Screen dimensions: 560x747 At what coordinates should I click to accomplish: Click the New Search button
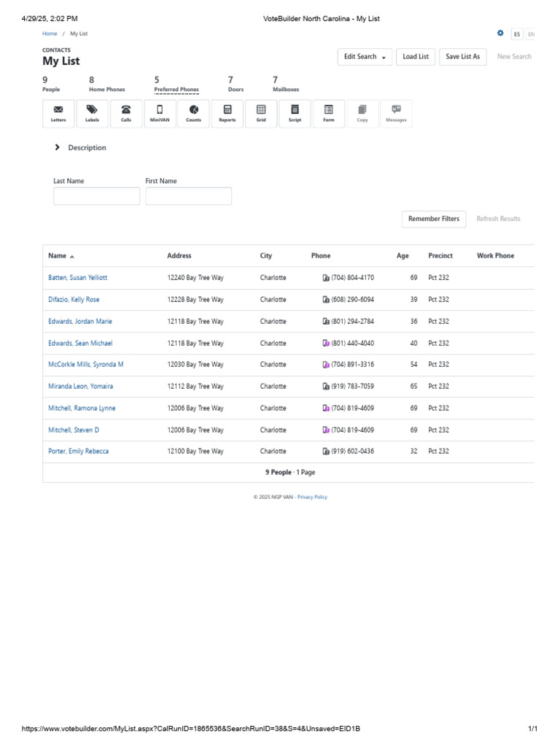tap(514, 57)
